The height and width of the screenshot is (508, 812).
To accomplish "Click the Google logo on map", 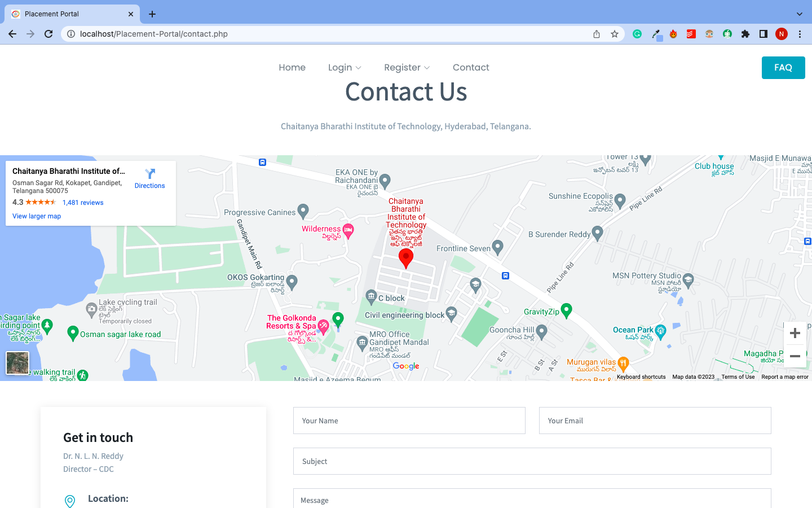I will click(x=406, y=366).
